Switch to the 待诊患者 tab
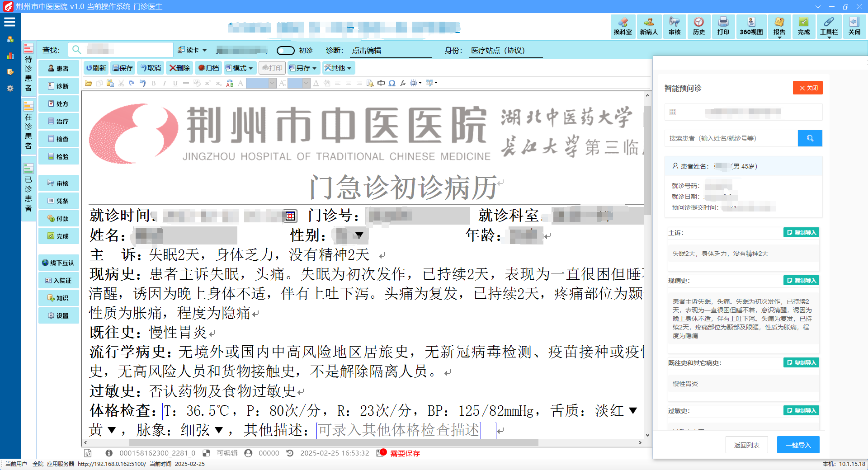 (28, 68)
